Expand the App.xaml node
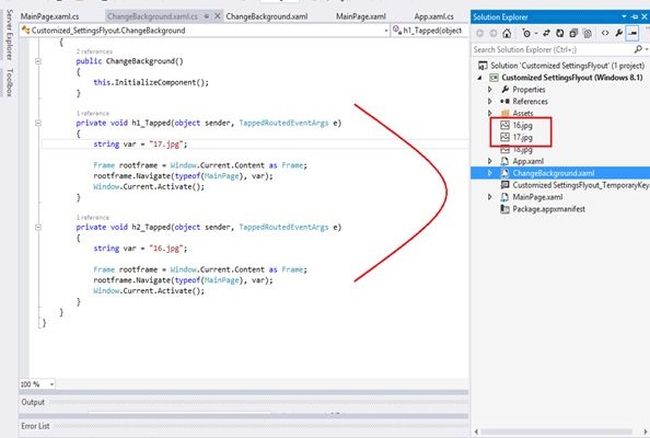650x438 pixels. tap(490, 161)
